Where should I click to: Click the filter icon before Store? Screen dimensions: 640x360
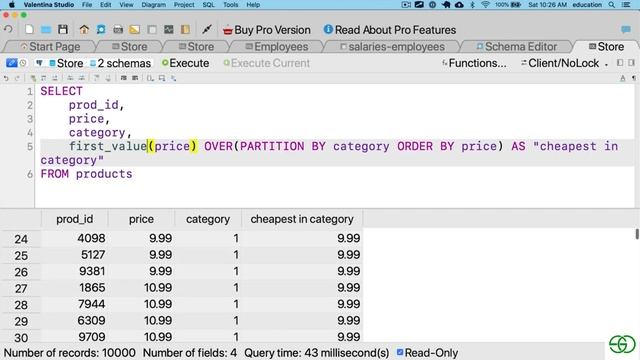(39, 63)
